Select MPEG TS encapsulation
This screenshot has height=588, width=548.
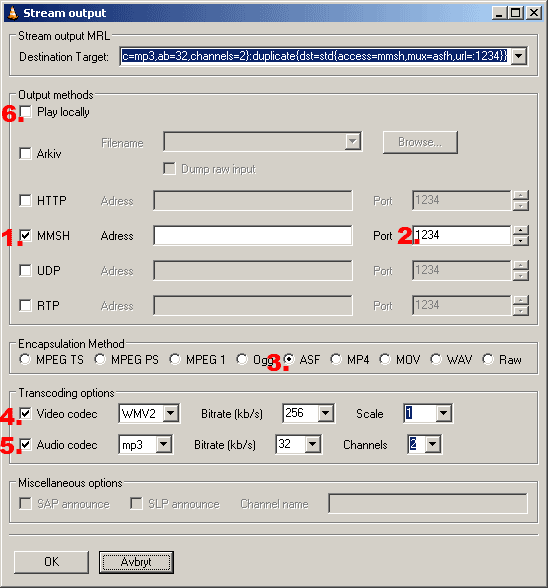pyautogui.click(x=25, y=359)
